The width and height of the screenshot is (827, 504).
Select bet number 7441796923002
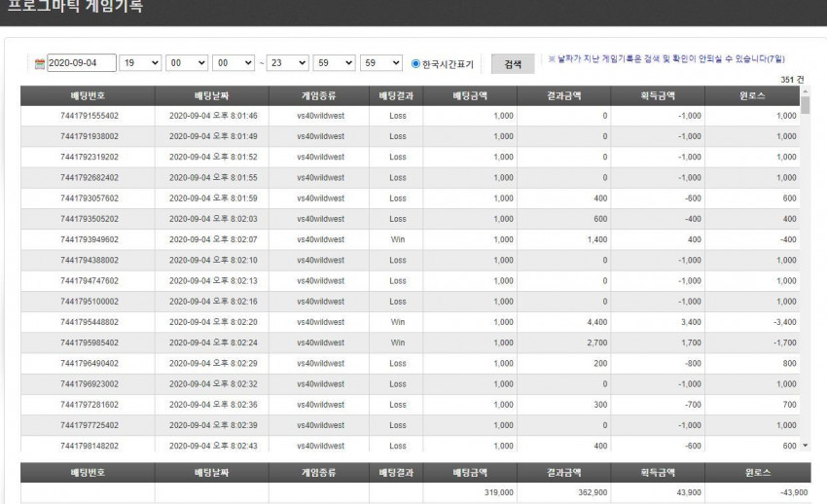coord(90,383)
